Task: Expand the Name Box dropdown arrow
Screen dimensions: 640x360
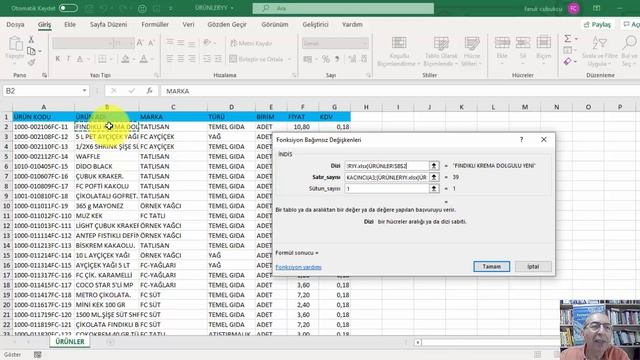Action: [84, 91]
